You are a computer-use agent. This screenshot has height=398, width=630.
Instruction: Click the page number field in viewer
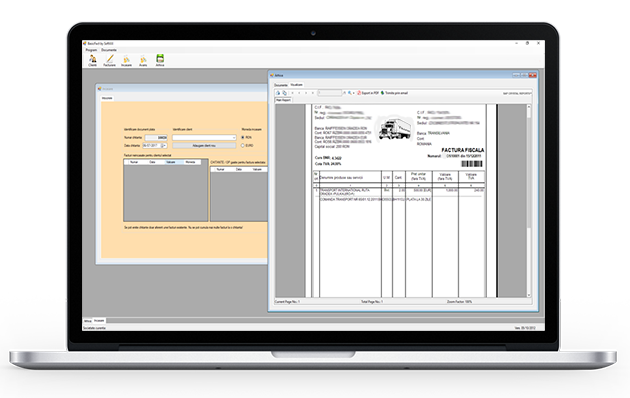329,93
